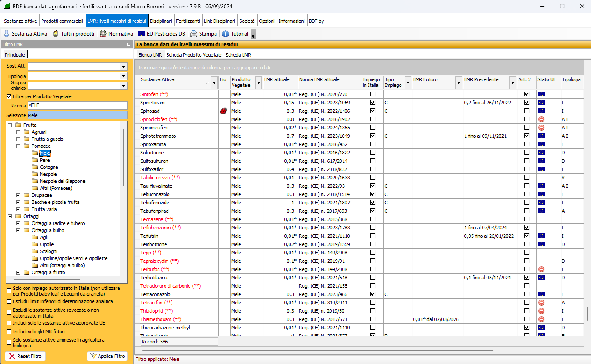Click the Pere folder icon
The height and width of the screenshot is (364, 591).
[35, 160]
